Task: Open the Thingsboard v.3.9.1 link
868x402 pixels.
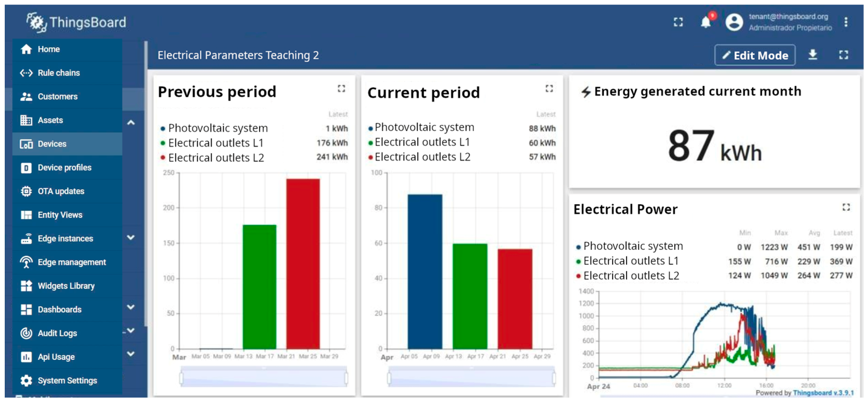Action: [823, 393]
